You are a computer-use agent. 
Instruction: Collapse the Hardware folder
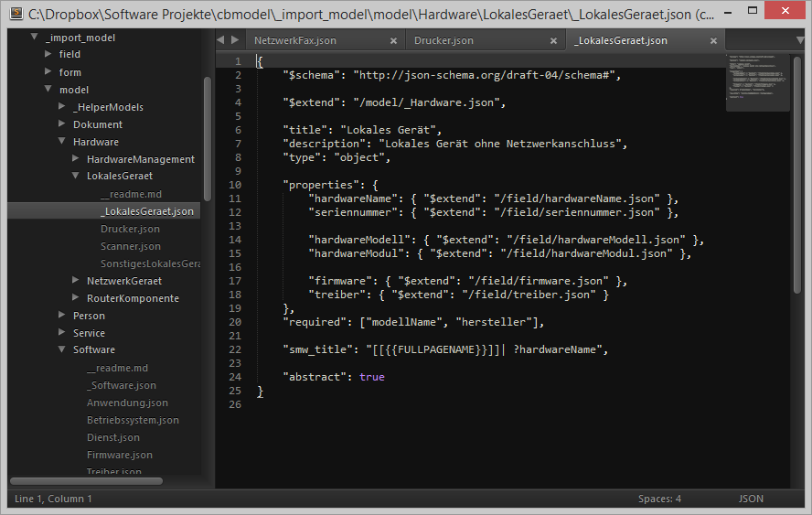pyautogui.click(x=61, y=141)
